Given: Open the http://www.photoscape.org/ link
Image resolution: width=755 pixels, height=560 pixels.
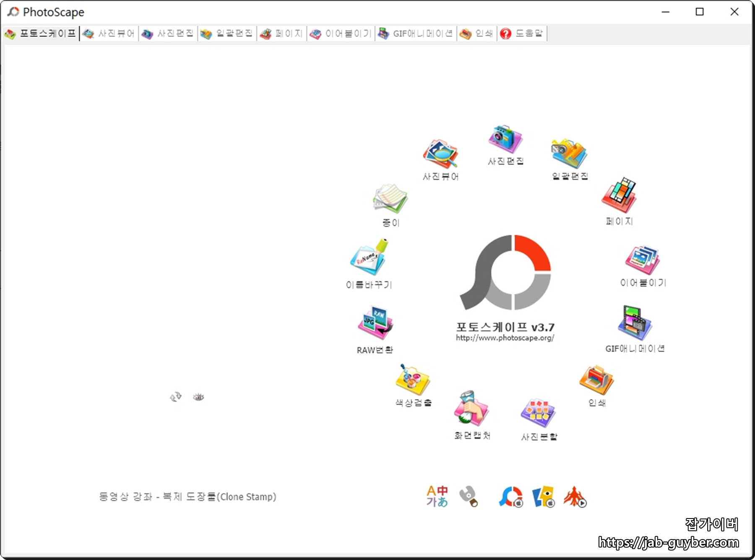Looking at the screenshot, I should pyautogui.click(x=505, y=338).
